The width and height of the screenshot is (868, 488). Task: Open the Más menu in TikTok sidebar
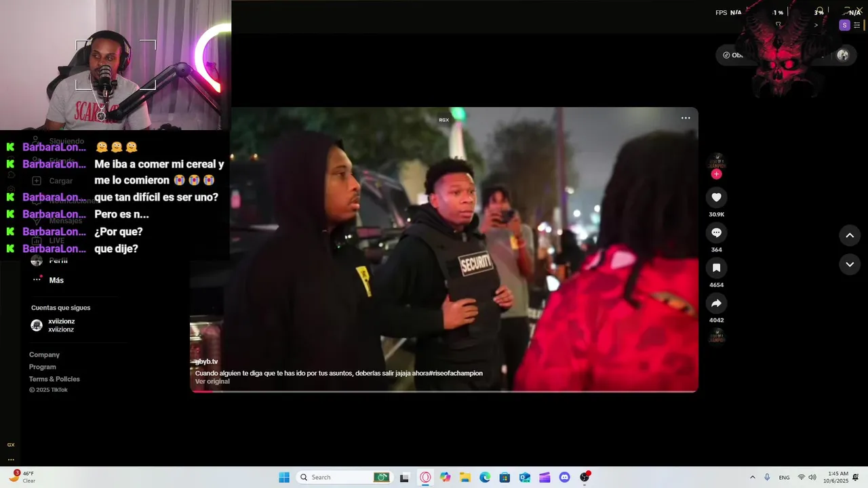[x=47, y=280]
